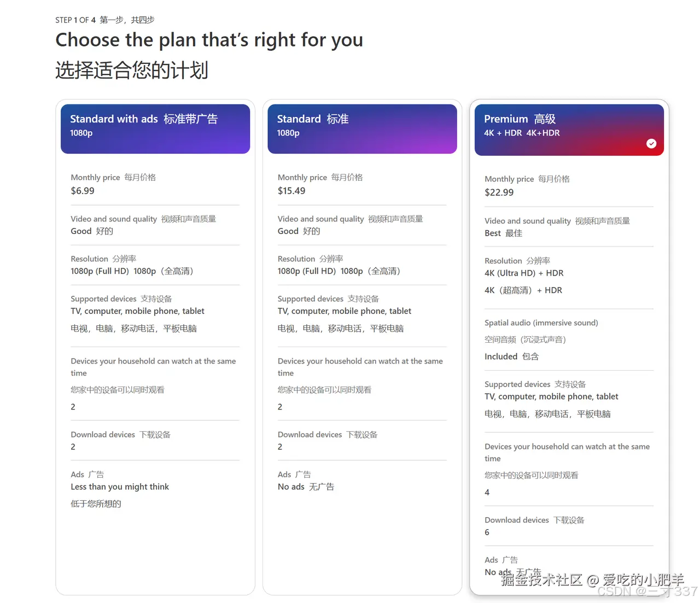Screen dimensions: 700x603
Task: Click Standard plan's supported devices list
Action: 344,311
